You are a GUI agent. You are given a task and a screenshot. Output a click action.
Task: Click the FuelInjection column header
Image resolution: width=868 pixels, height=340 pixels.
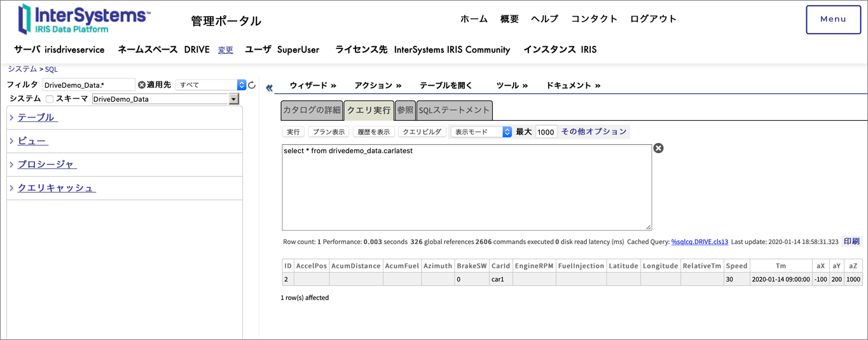pyautogui.click(x=581, y=266)
